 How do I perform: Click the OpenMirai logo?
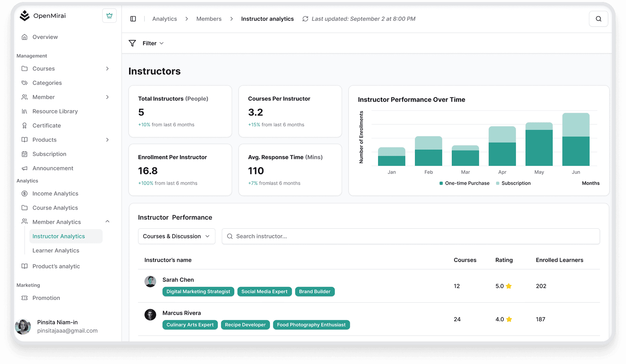(43, 15)
